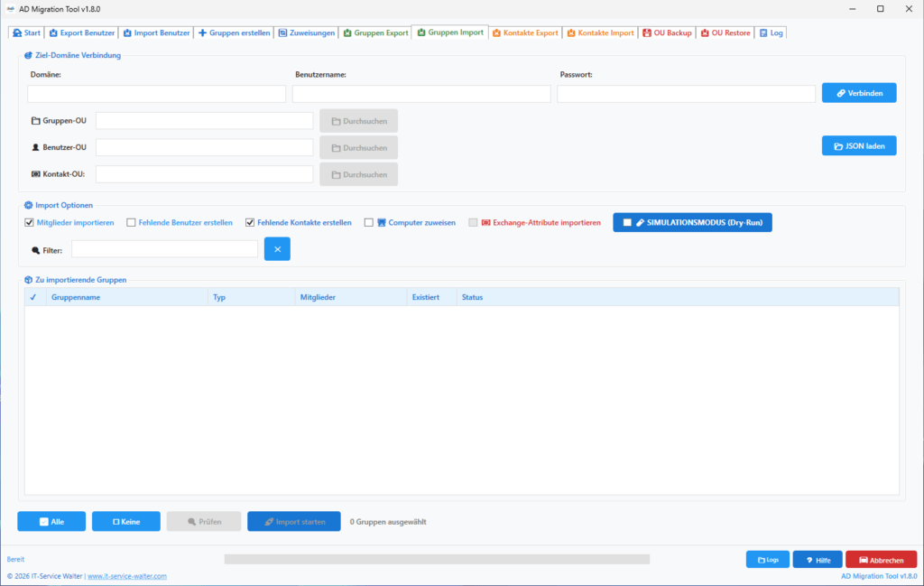Screen dimensions: 924x586
Task: Open the Kontakte Export tab
Action: click(x=525, y=33)
